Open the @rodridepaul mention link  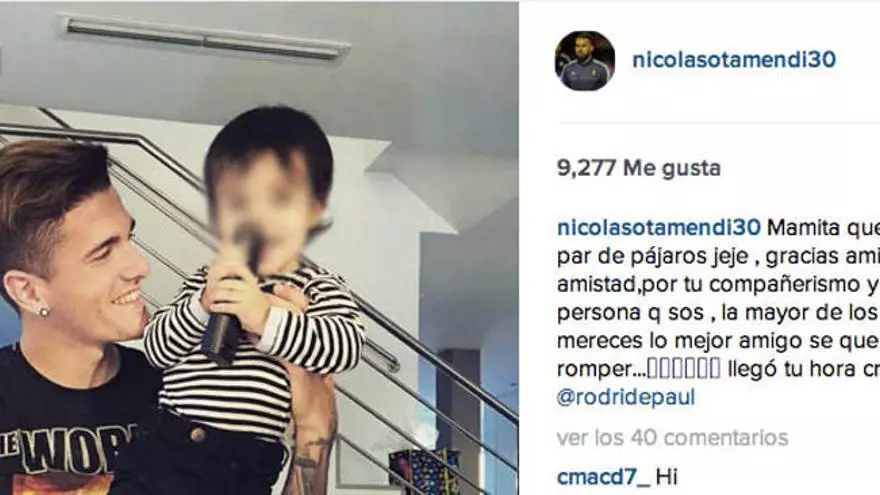626,397
